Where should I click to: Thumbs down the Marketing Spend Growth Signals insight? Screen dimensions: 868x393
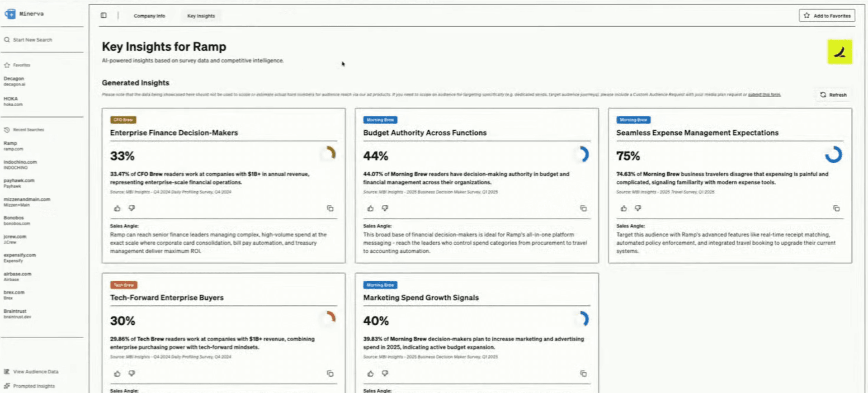tap(385, 374)
